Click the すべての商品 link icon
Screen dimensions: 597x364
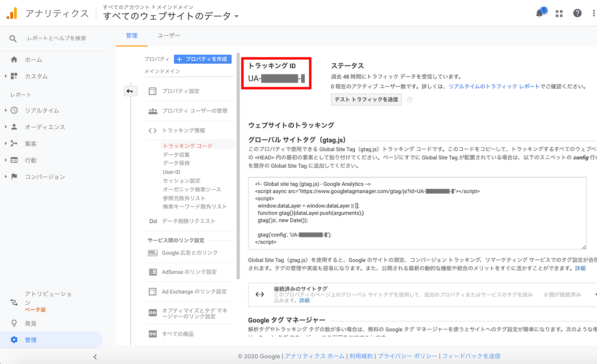(152, 334)
